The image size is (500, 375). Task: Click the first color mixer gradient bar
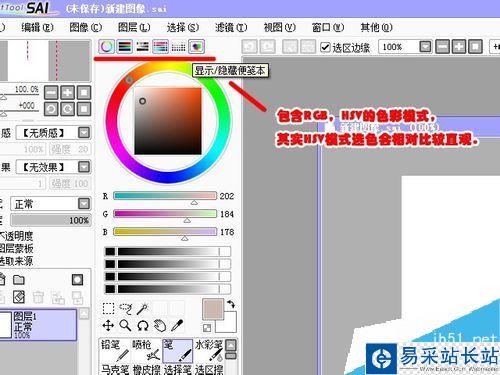[168, 252]
